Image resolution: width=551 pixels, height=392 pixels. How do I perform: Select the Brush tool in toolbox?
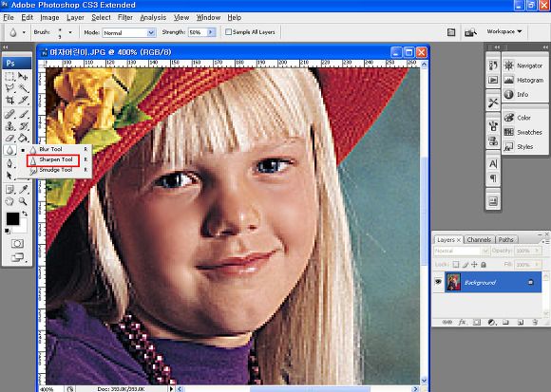pos(23,114)
